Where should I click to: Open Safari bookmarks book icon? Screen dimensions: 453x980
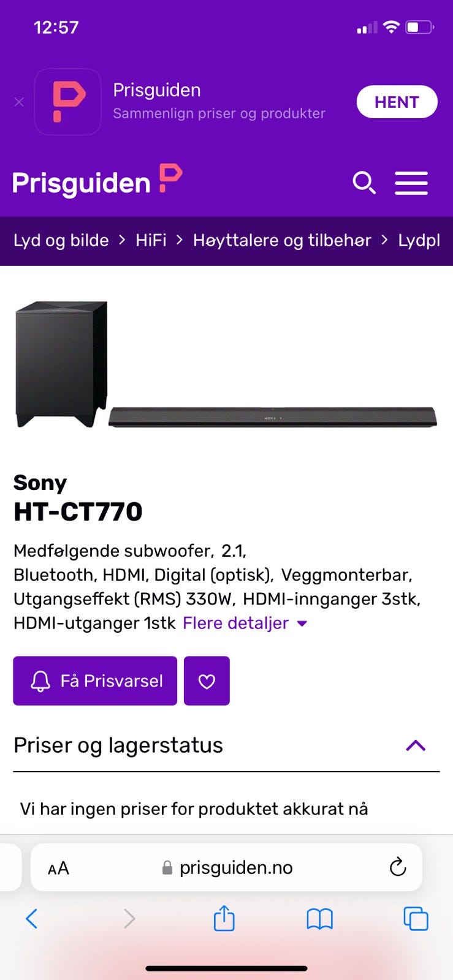click(x=319, y=919)
